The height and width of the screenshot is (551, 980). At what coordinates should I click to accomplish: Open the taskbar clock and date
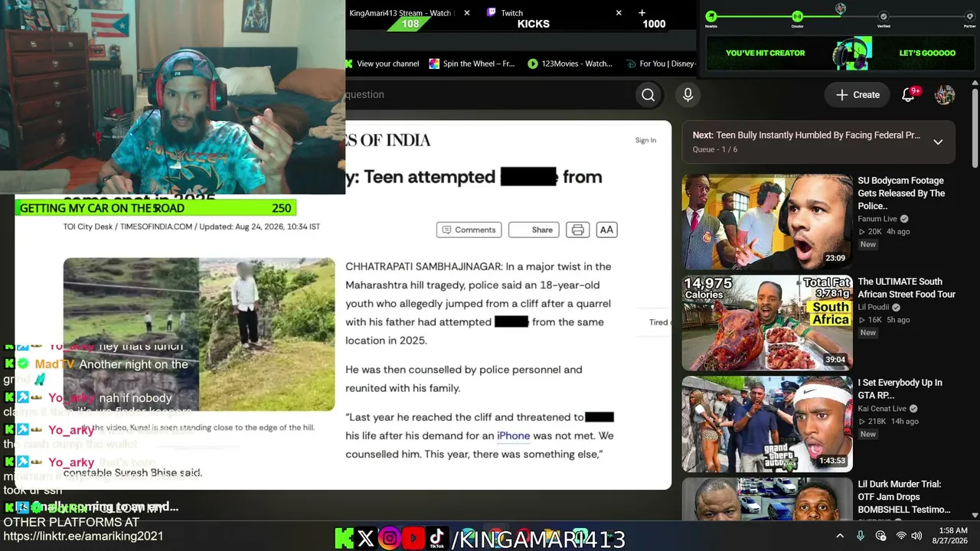point(954,536)
